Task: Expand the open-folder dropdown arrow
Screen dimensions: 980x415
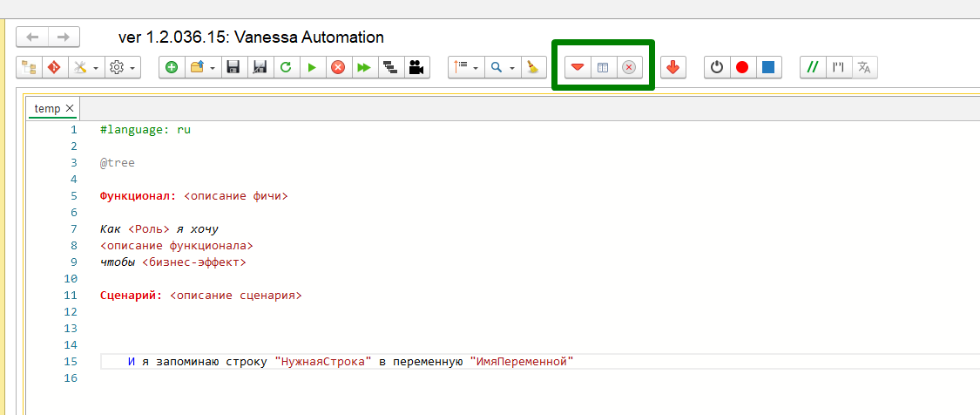Action: coord(213,68)
